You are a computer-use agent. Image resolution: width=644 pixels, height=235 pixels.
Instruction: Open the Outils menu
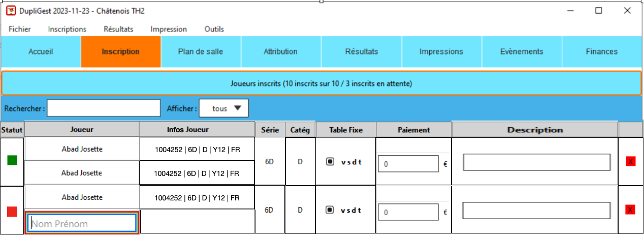[x=214, y=29]
